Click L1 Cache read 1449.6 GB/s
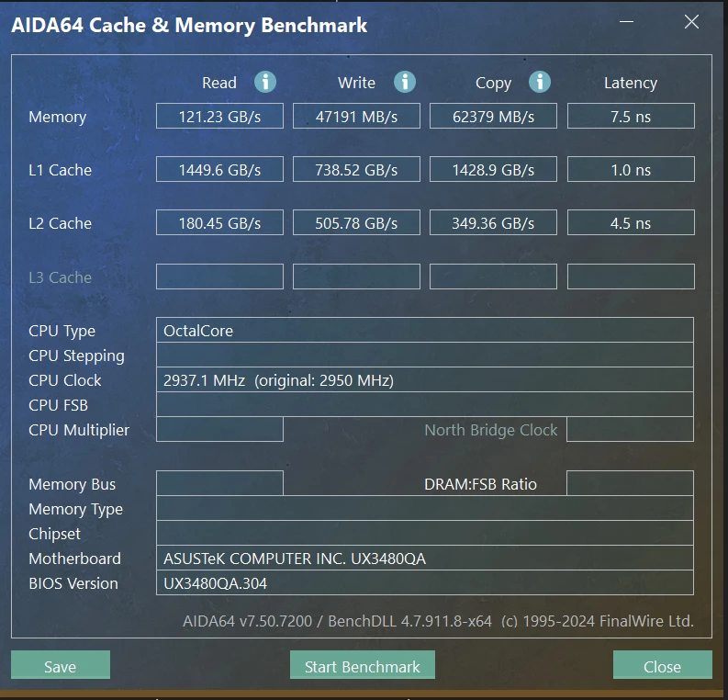The image size is (728, 700). tap(219, 170)
